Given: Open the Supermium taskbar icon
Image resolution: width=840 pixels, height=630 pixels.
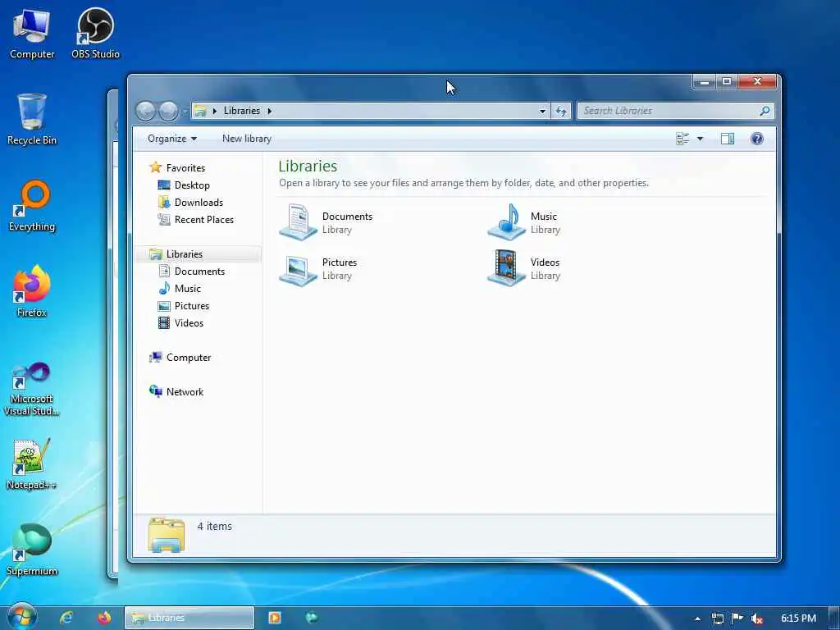Looking at the screenshot, I should pos(311,618).
